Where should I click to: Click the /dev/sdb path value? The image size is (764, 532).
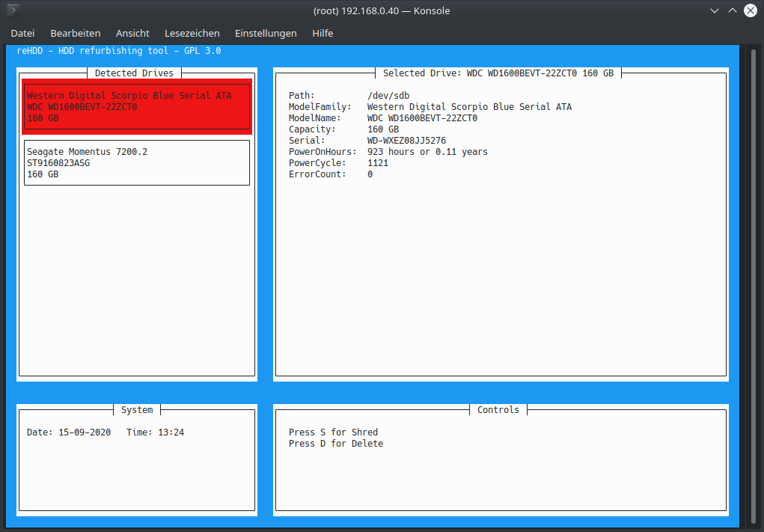pos(388,96)
